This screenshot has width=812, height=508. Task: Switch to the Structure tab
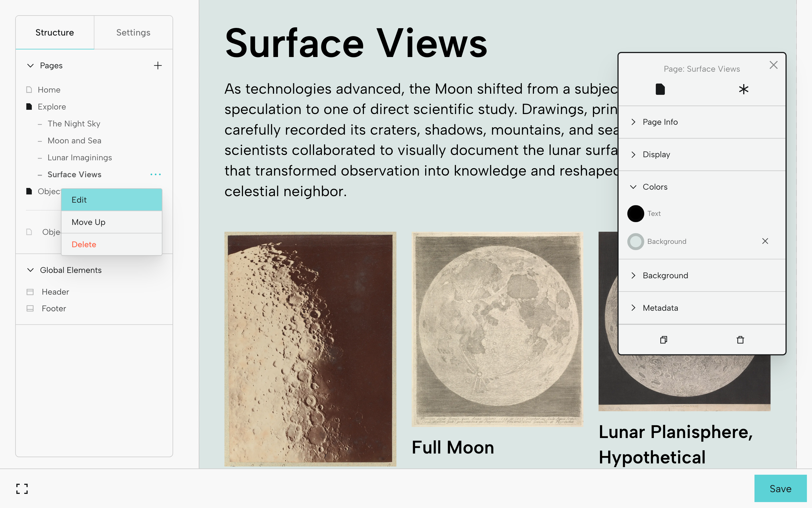(x=55, y=32)
